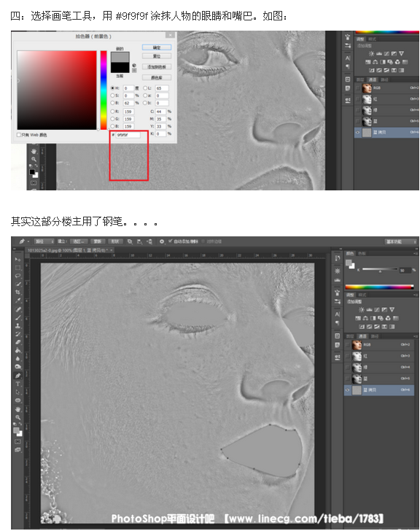Screen dimensions: 420x531
Task: Add a Levels adjustment in lower Adjustments panel
Action: pyautogui.click(x=369, y=309)
